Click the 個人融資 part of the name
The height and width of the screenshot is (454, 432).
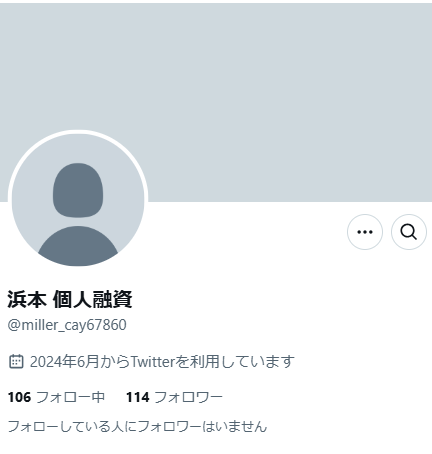[93, 299]
